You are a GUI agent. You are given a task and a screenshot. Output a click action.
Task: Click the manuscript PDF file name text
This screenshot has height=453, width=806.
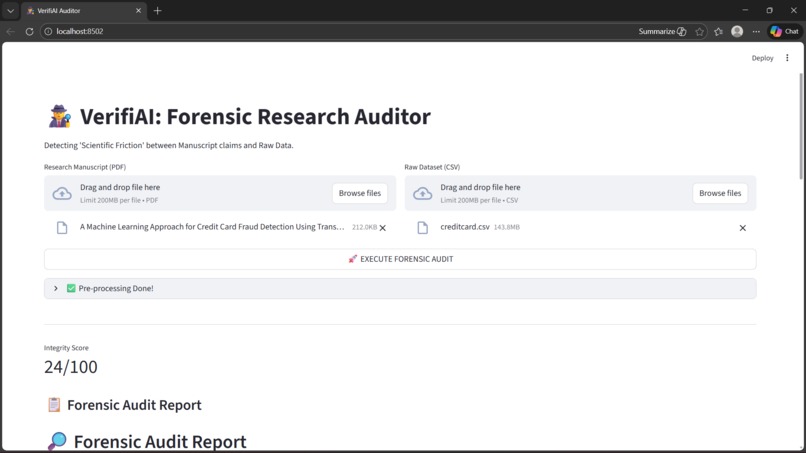[x=212, y=227]
